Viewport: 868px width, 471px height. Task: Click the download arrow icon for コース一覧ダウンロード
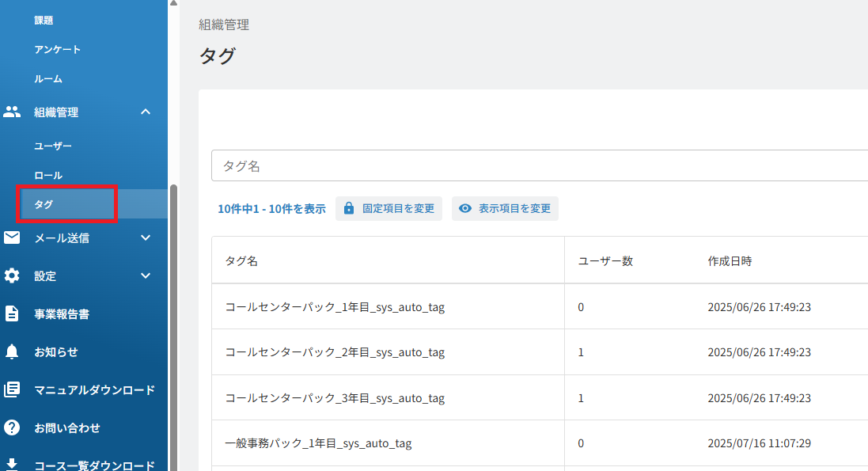(12, 465)
